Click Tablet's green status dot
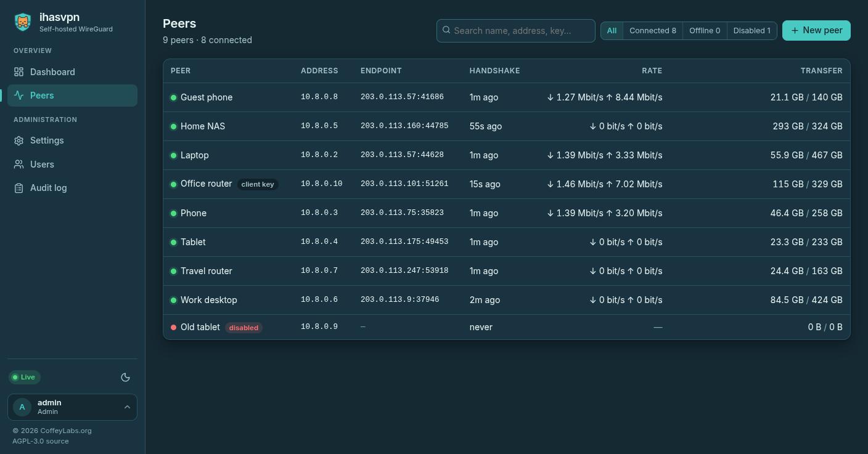 coord(174,242)
